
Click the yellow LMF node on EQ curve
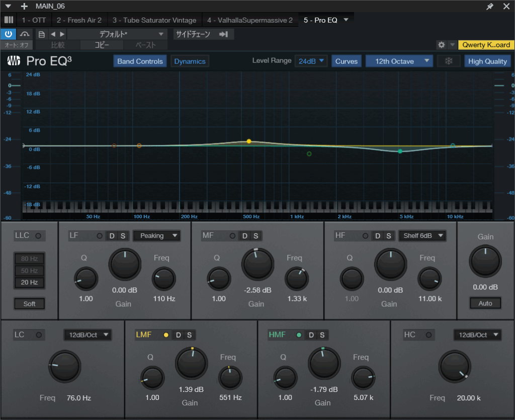tap(249, 142)
